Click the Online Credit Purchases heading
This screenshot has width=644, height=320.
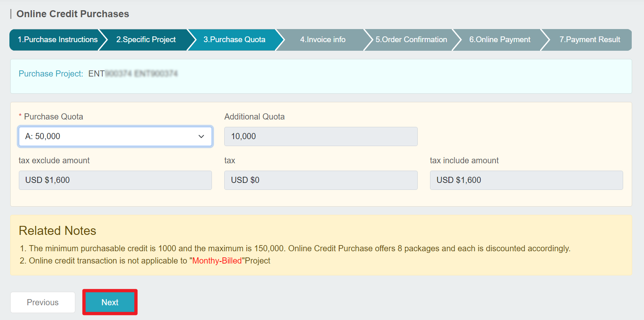click(x=73, y=14)
